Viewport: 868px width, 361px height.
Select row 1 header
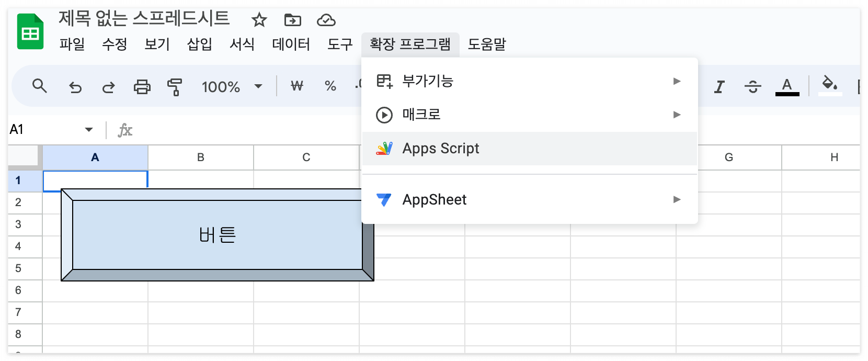(x=25, y=180)
